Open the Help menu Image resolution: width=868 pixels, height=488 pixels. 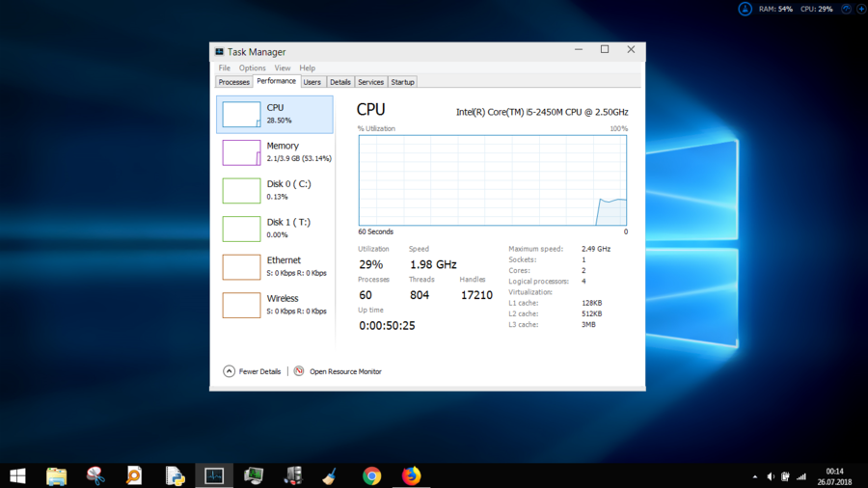pos(308,68)
